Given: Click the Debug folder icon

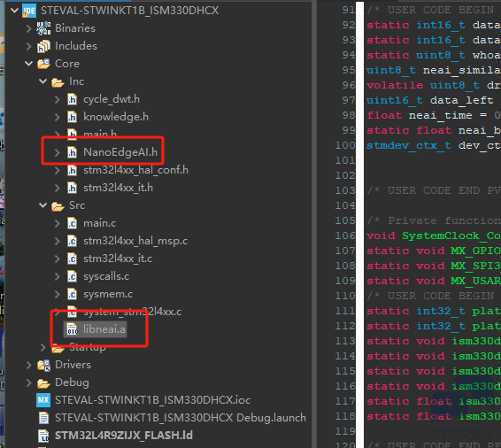Looking at the screenshot, I should pos(43,382).
